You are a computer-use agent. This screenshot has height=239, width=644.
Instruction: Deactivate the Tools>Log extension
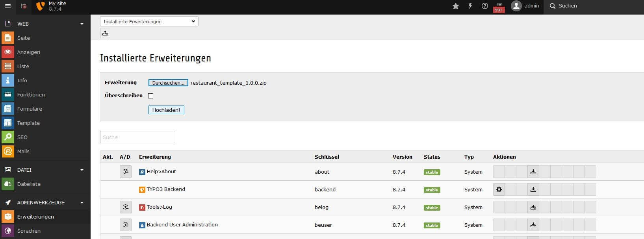126,207
